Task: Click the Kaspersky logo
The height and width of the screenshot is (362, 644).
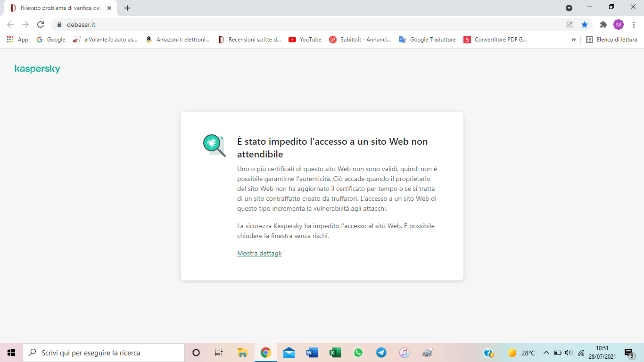Action: pos(38,69)
